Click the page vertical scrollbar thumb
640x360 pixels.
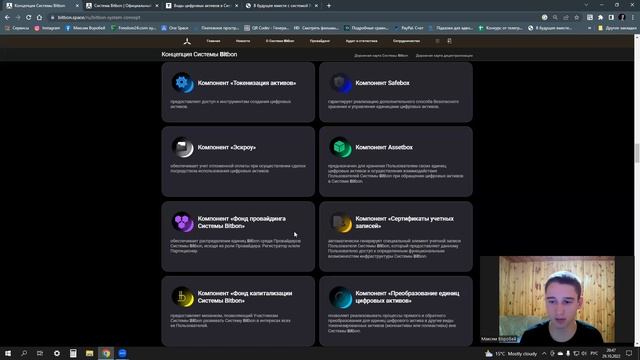(x=637, y=153)
